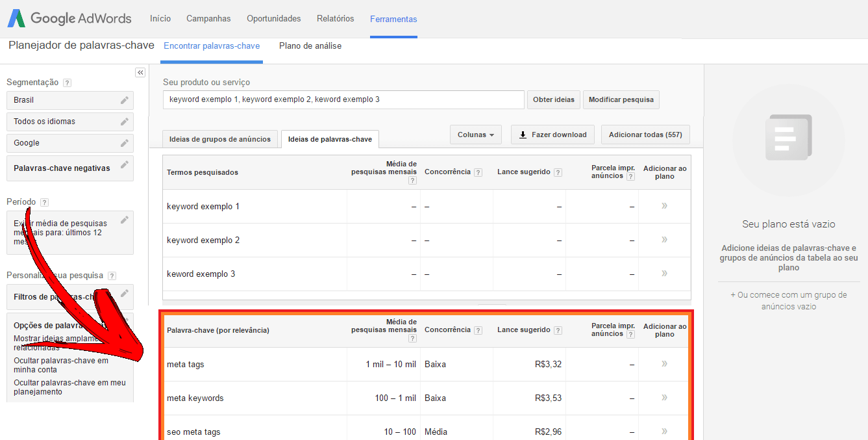Image resolution: width=868 pixels, height=440 pixels.
Task: Edit Todos os idiomas language pencil
Action: point(125,122)
